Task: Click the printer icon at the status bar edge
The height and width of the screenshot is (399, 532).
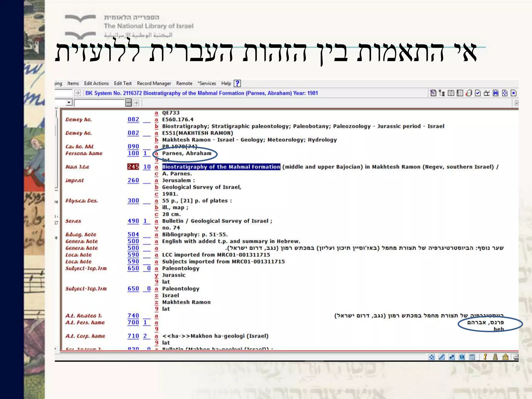Action: pos(516,357)
